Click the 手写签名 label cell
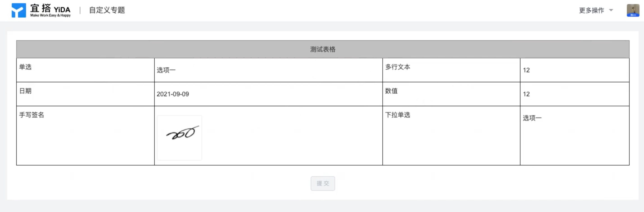 point(85,136)
